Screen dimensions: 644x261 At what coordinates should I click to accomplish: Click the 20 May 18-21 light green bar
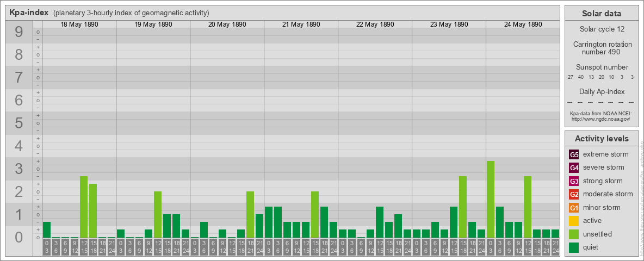coord(250,215)
